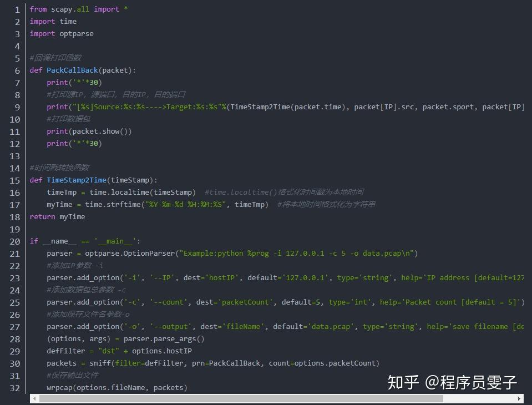Click the Source/Target print format string
This screenshot has width=532, height=405.
147,107
